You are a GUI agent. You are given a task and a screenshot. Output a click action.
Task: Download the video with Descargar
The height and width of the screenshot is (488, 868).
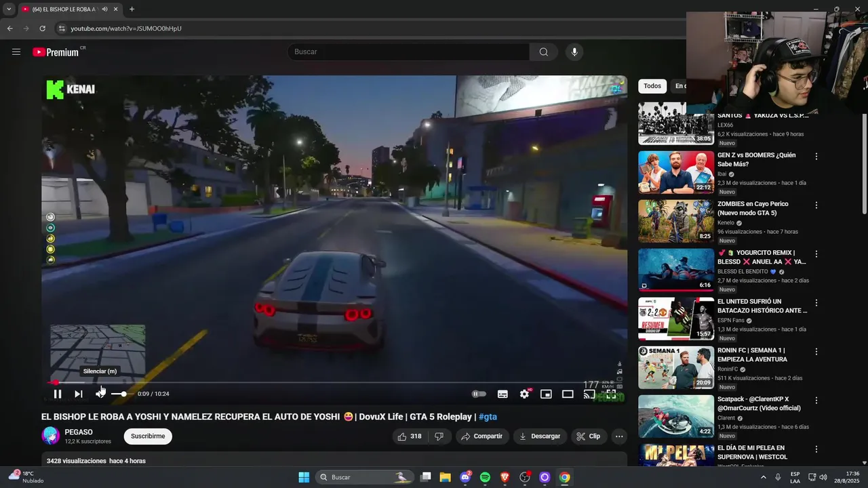click(540, 436)
